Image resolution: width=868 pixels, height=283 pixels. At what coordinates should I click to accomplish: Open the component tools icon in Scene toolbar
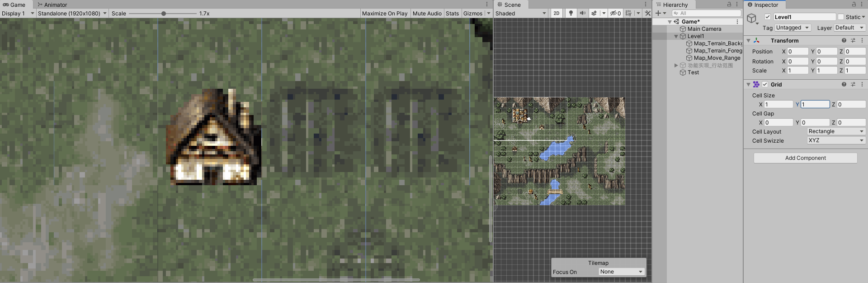pyautogui.click(x=648, y=13)
